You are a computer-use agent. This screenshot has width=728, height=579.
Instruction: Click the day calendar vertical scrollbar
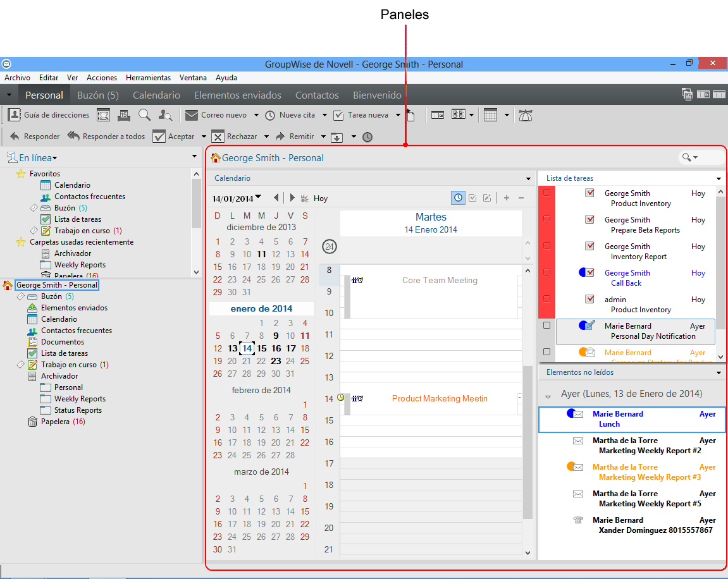[527, 442]
